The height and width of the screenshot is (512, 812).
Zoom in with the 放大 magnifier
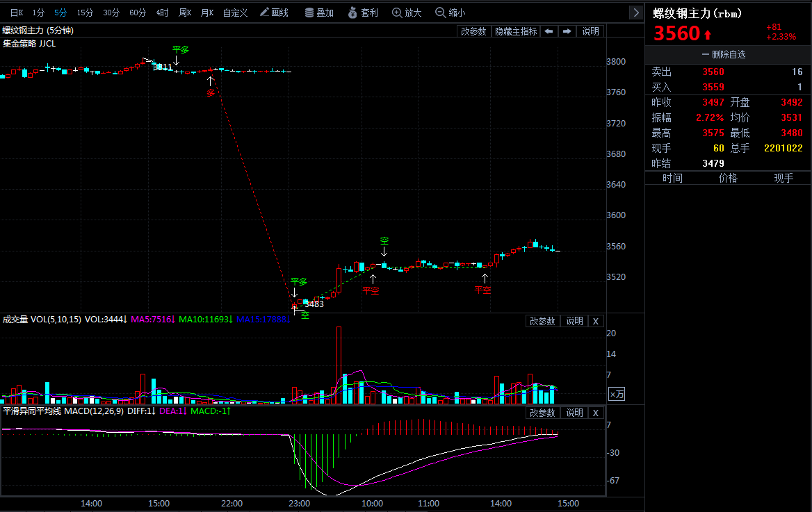(x=407, y=13)
